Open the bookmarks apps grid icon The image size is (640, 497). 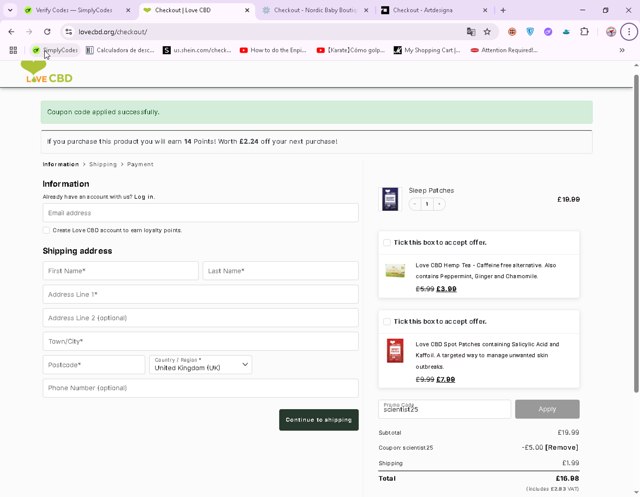(x=13, y=50)
